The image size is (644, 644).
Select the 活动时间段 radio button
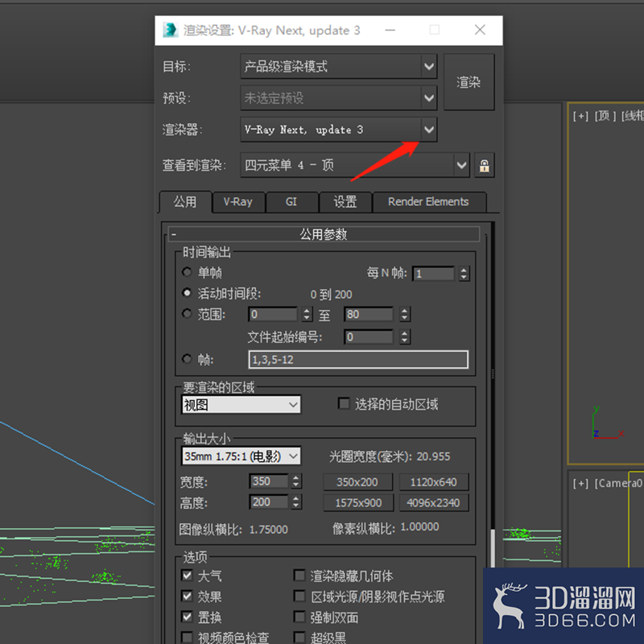point(187,293)
